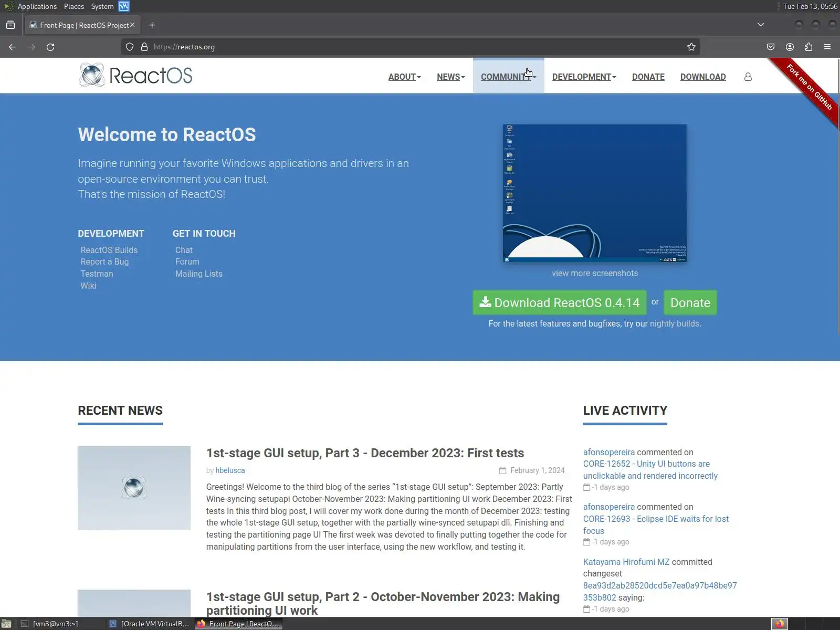Open the Report a Bug link
The height and width of the screenshot is (630, 840).
104,261
